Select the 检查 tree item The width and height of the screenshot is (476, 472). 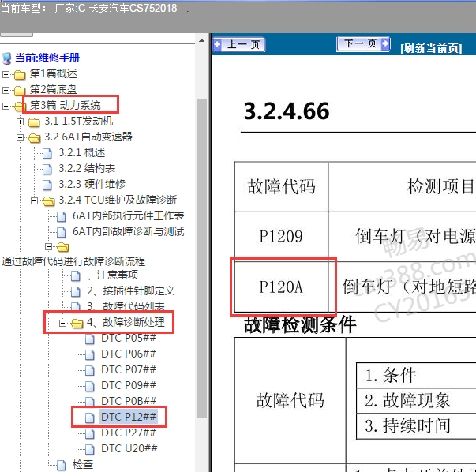(83, 464)
